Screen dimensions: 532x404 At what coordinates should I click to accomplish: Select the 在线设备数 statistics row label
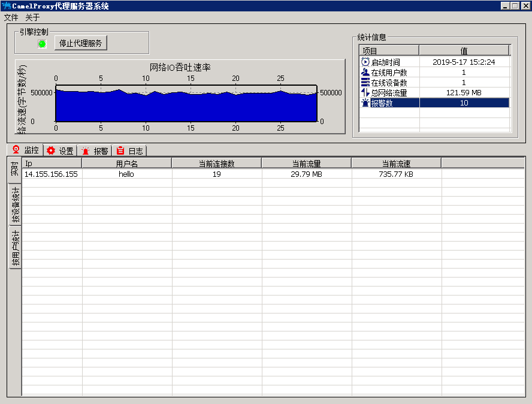click(x=389, y=83)
